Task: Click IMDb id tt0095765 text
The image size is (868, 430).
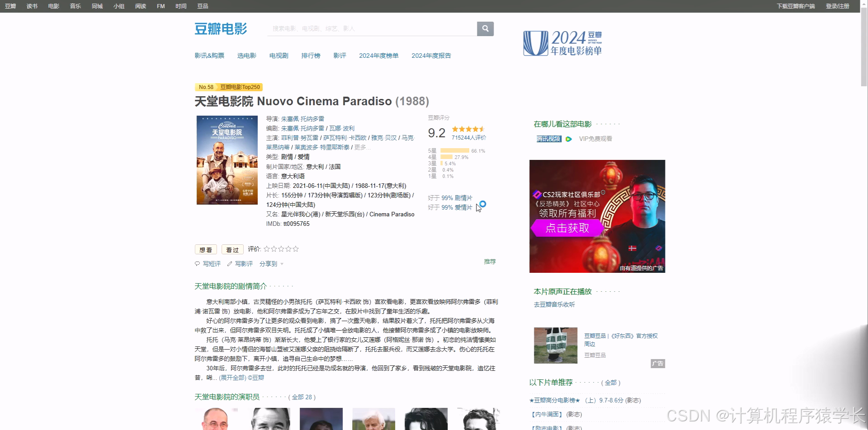Action: (297, 224)
